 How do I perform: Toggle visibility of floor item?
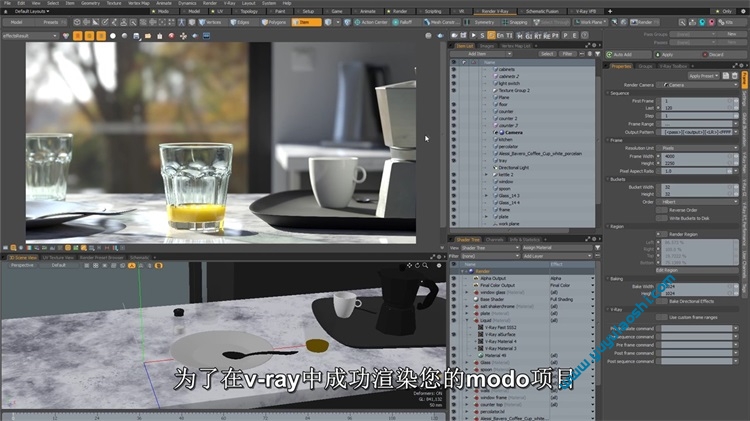[453, 104]
